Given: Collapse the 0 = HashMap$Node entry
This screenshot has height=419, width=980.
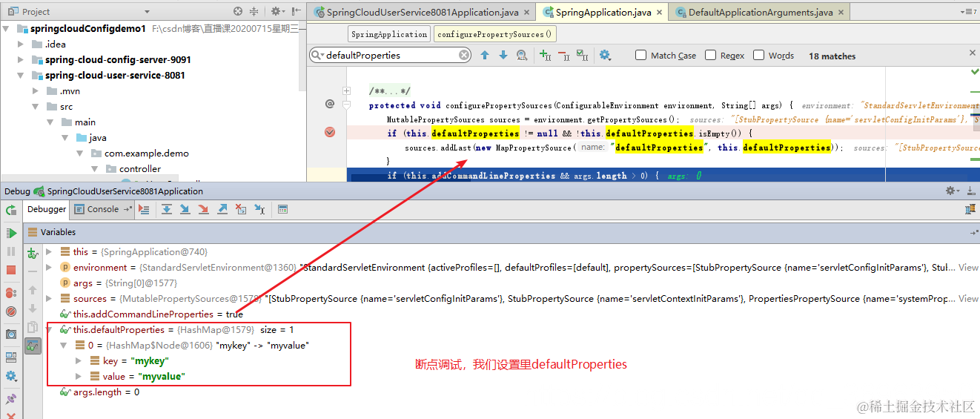Looking at the screenshot, I should pos(64,346).
